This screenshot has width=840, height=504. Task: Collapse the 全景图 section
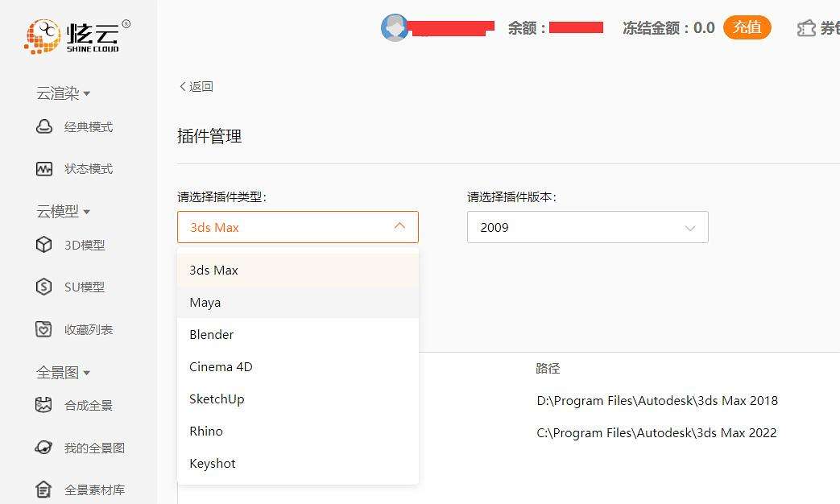pyautogui.click(x=63, y=372)
